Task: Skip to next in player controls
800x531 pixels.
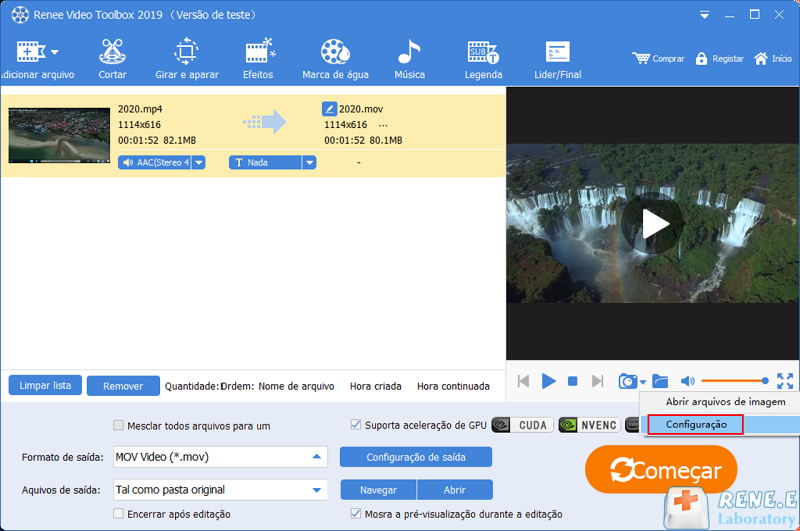Action: (597, 381)
